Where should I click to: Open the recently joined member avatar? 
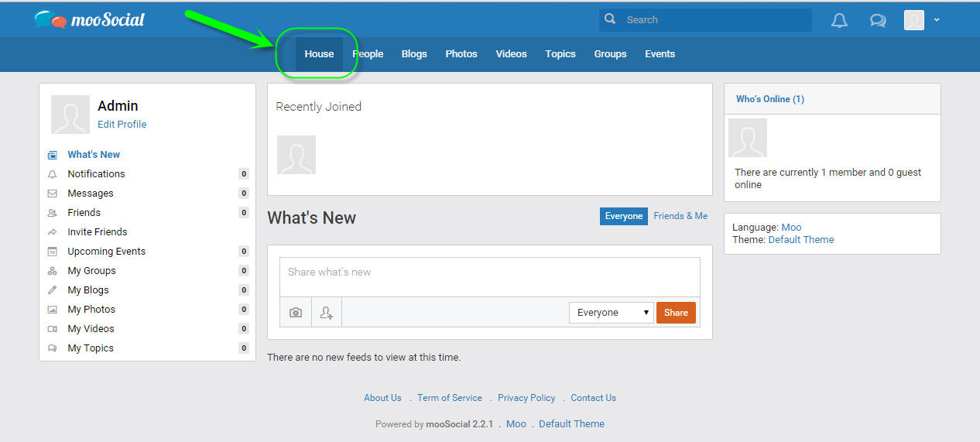[296, 155]
